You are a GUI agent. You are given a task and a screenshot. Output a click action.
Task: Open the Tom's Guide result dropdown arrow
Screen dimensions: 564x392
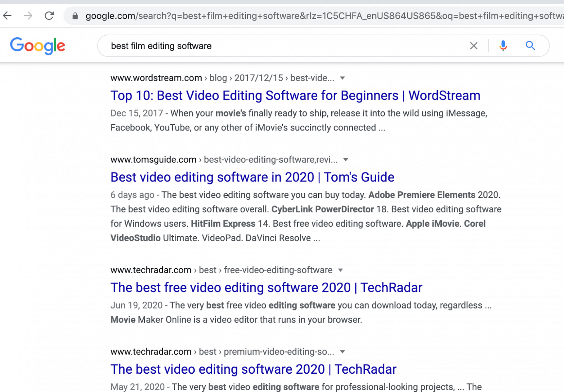pyautogui.click(x=346, y=160)
